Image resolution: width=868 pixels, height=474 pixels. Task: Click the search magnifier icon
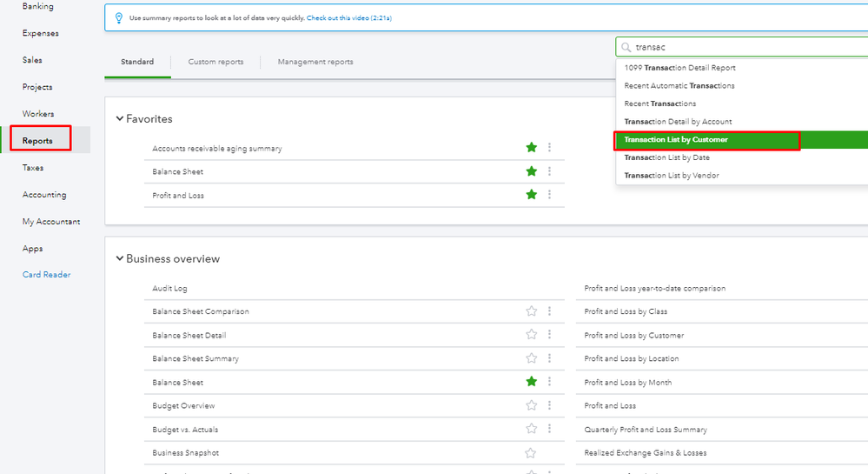tap(626, 47)
